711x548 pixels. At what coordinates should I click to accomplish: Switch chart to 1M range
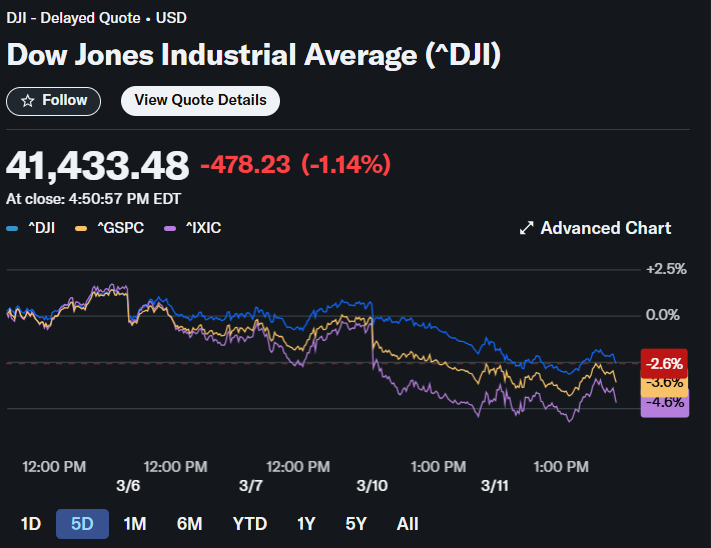(135, 523)
